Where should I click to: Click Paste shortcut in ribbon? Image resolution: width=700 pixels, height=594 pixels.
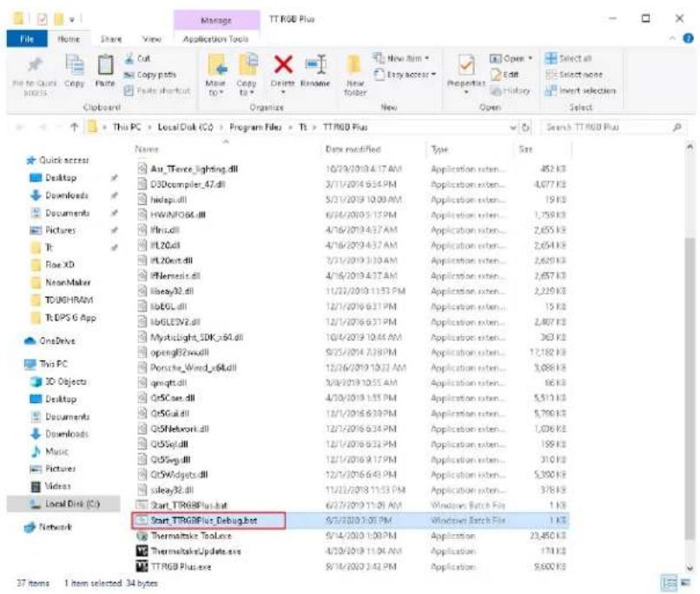pos(157,90)
